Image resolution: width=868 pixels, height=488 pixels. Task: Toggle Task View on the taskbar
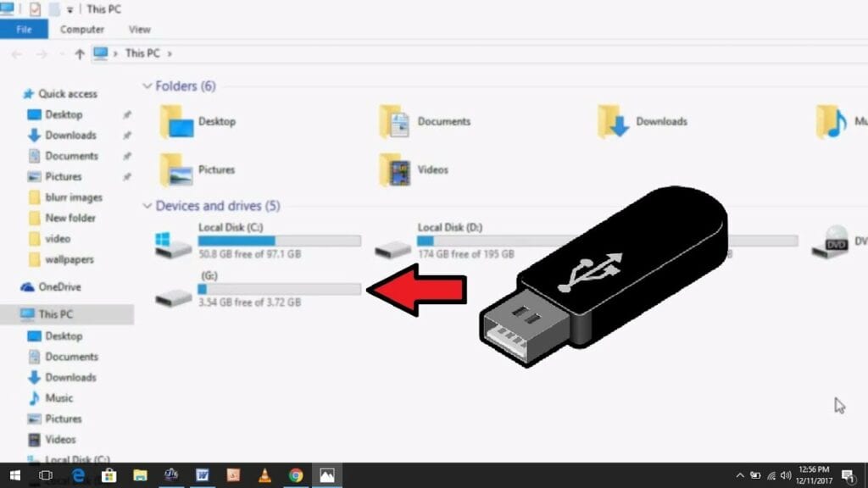pyautogui.click(x=45, y=476)
